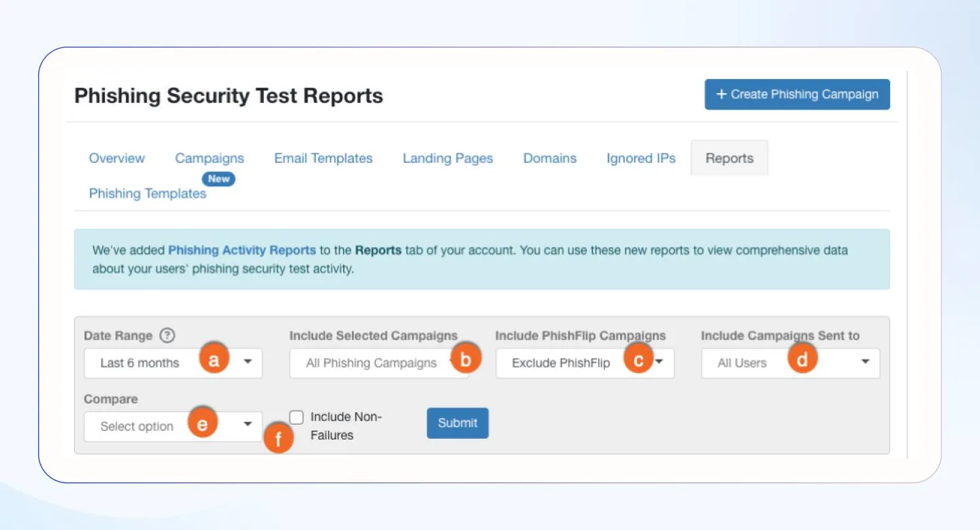
Task: Enable the Include Non-Failures checkbox
Action: coord(296,416)
